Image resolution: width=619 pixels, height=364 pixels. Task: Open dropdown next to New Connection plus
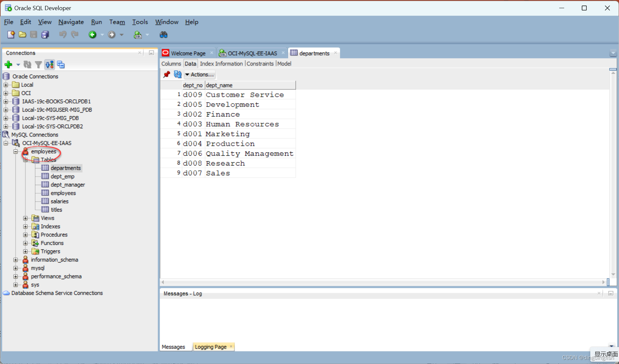click(x=18, y=65)
